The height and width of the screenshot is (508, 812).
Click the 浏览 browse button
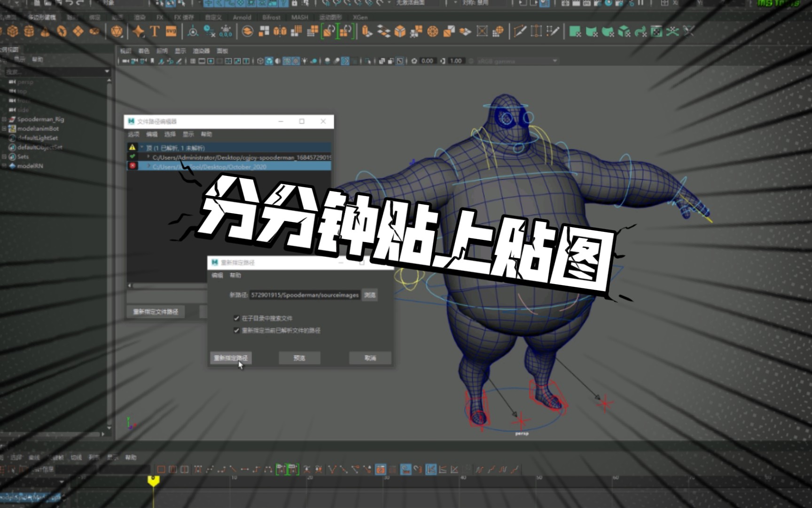(370, 295)
